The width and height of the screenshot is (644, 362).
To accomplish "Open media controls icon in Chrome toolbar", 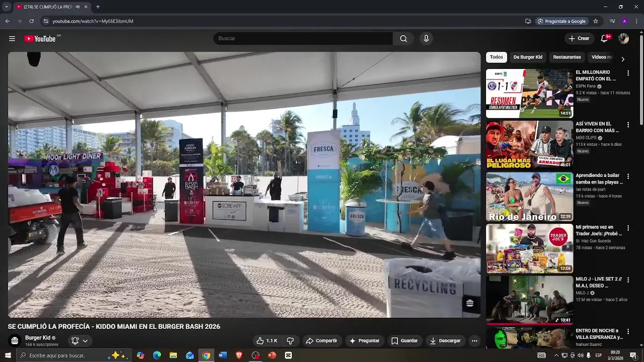I will coord(612,21).
